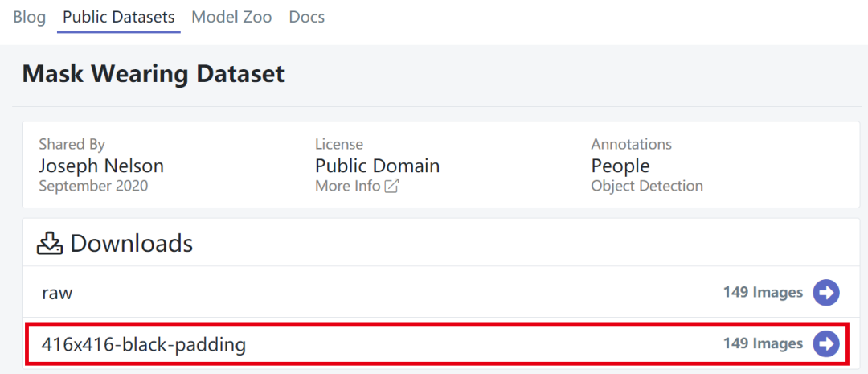Click the Object Detection label
This screenshot has height=374, width=868.
(x=647, y=186)
